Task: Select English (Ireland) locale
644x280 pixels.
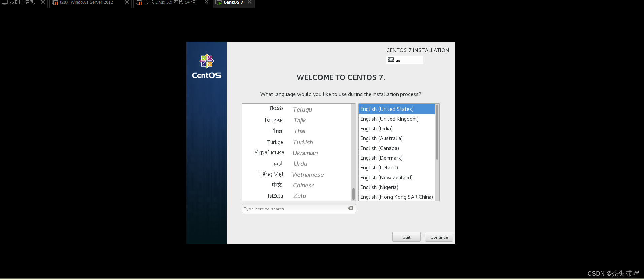Action: click(397, 167)
